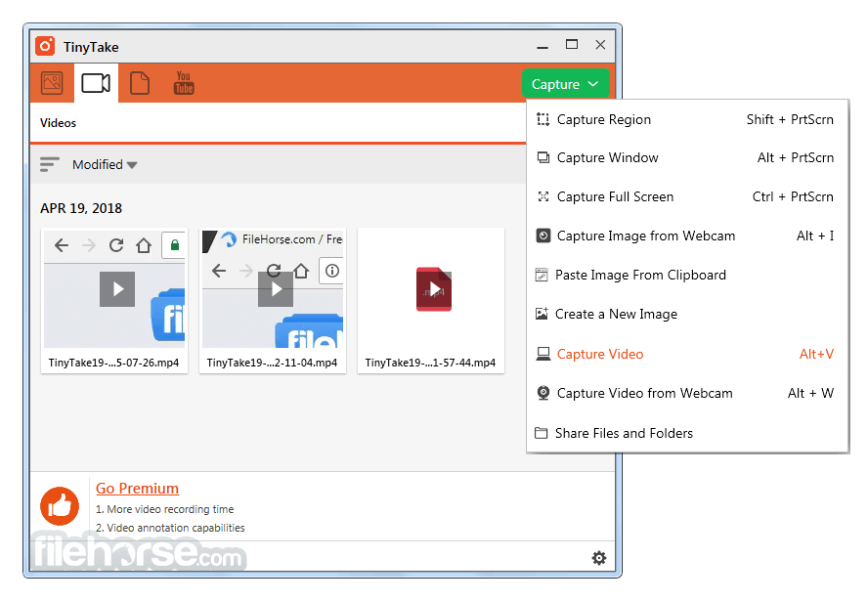Follow the Go Premium link

click(137, 488)
